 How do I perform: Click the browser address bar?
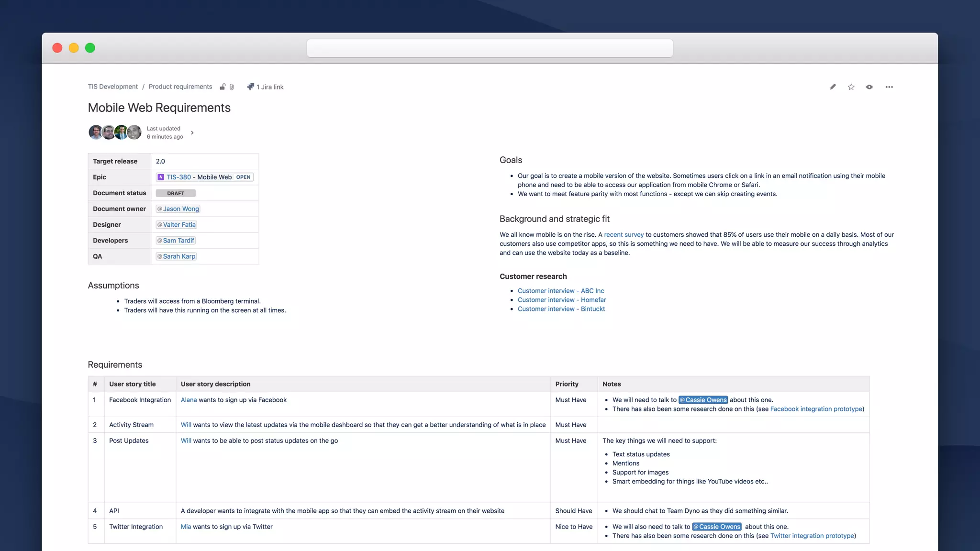coord(490,48)
